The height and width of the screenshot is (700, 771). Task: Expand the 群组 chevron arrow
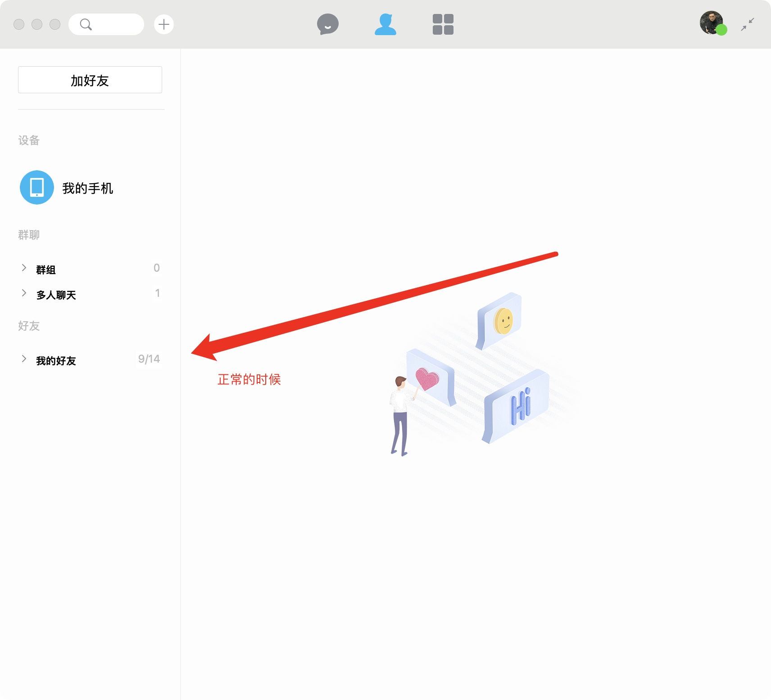click(x=24, y=268)
